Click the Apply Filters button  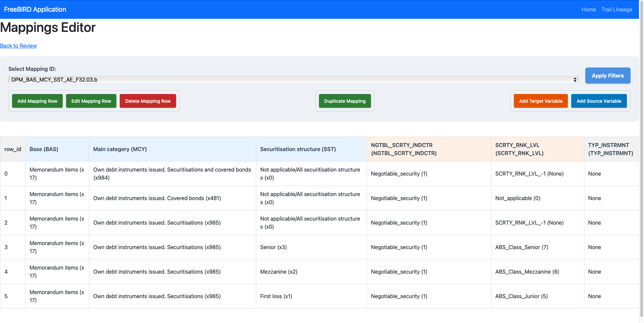click(x=607, y=76)
